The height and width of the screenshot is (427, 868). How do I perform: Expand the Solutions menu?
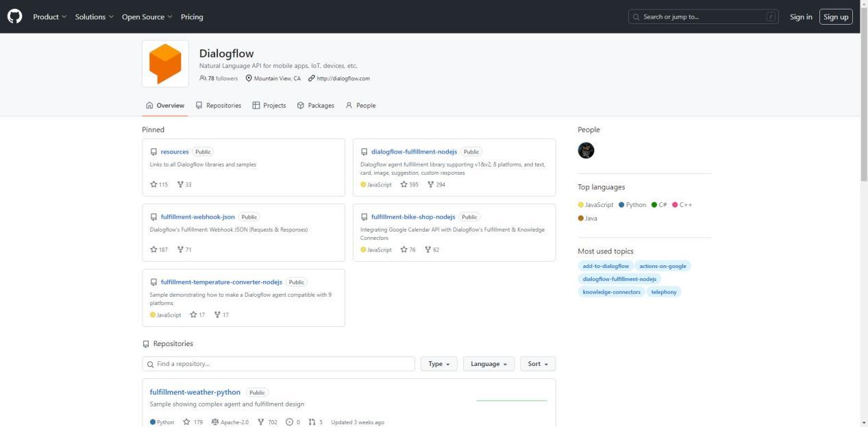click(x=94, y=16)
